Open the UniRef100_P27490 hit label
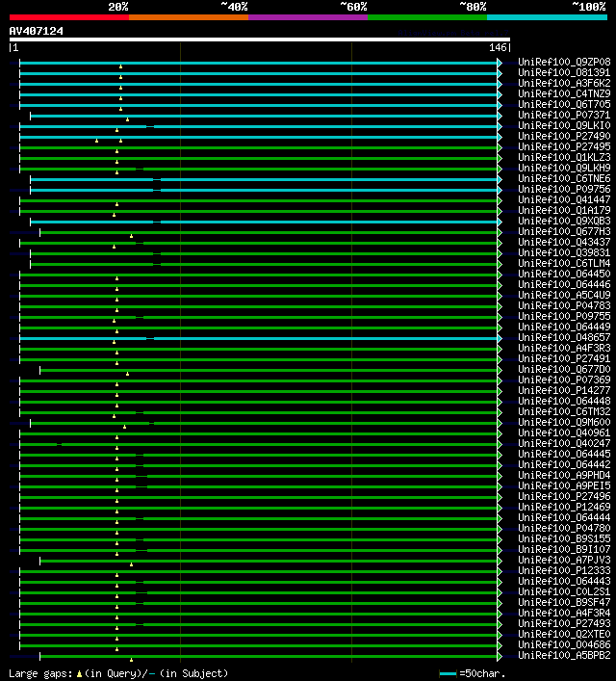 [x=564, y=136]
